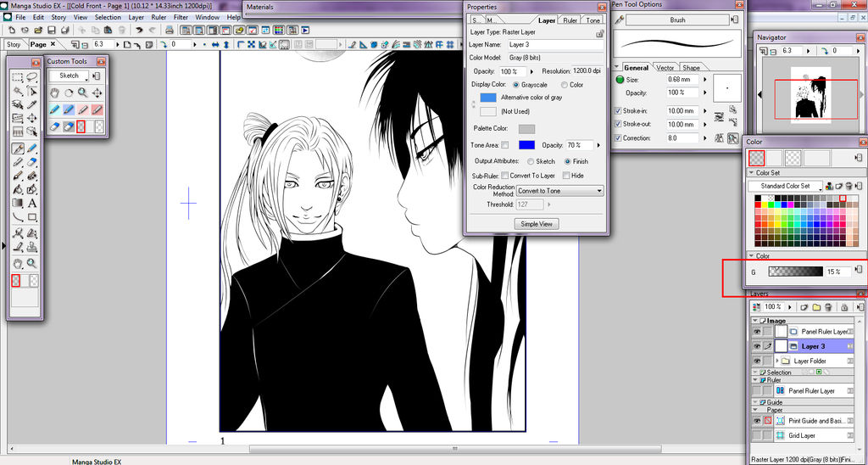Open the Filter menu

pos(181,17)
